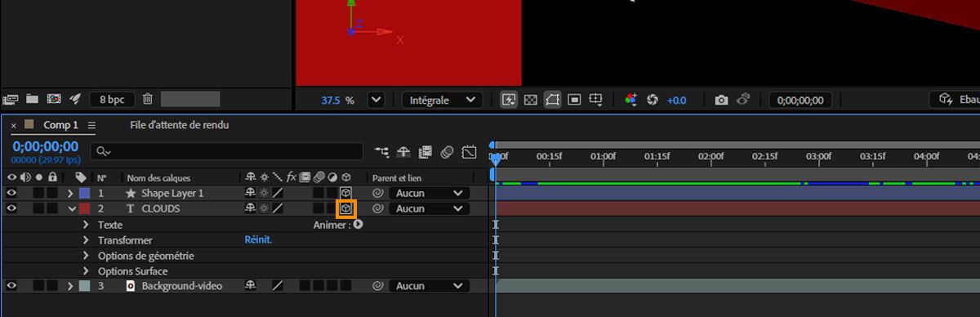Screen dimensions: 980x317
Task: Close the Comp 1 tab
Action: coord(14,126)
